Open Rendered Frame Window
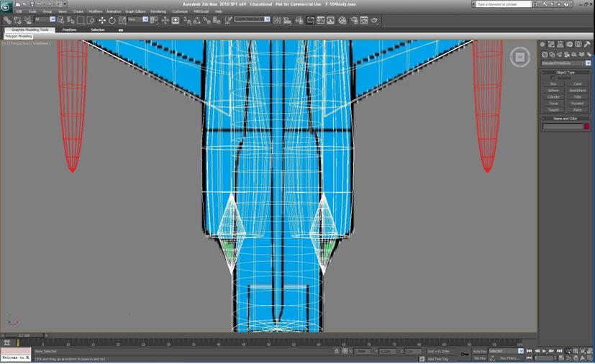 pos(364,20)
